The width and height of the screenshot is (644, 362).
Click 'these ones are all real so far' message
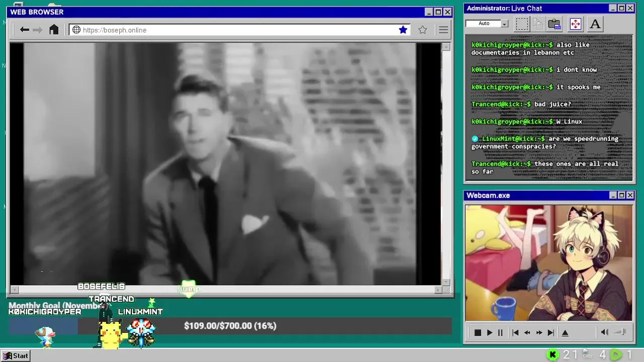tap(545, 167)
